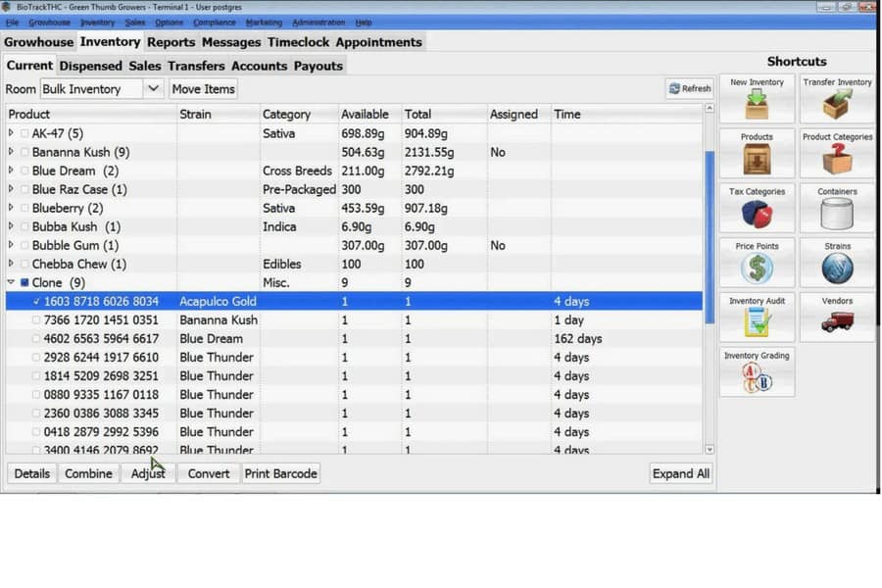This screenshot has width=882, height=588.
Task: Open the Inventory menu in menu bar
Action: pos(97,23)
